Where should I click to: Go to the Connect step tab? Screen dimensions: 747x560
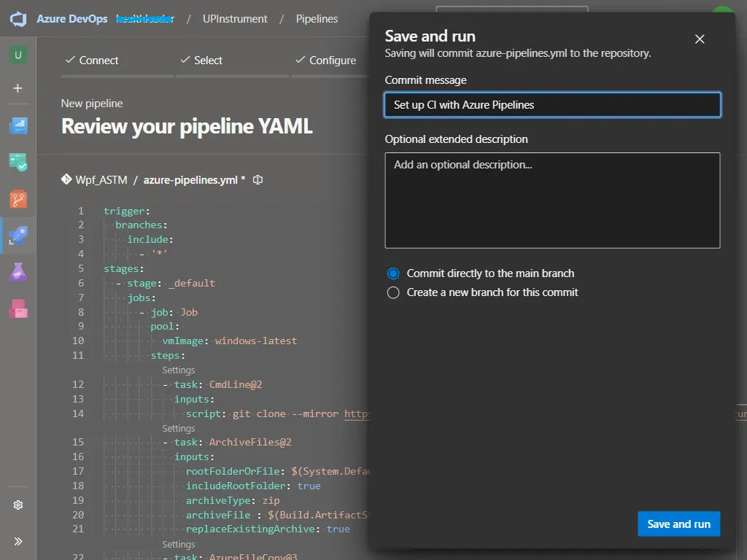[92, 61]
